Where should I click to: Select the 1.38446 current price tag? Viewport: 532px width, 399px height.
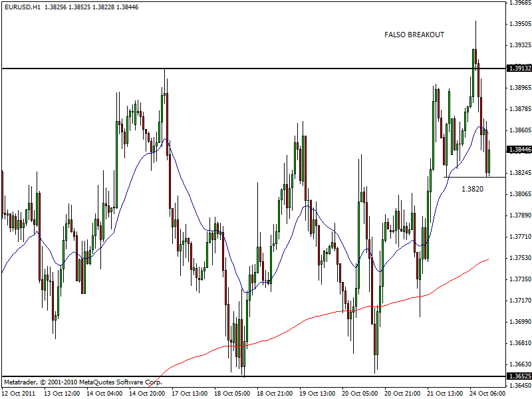tap(518, 150)
